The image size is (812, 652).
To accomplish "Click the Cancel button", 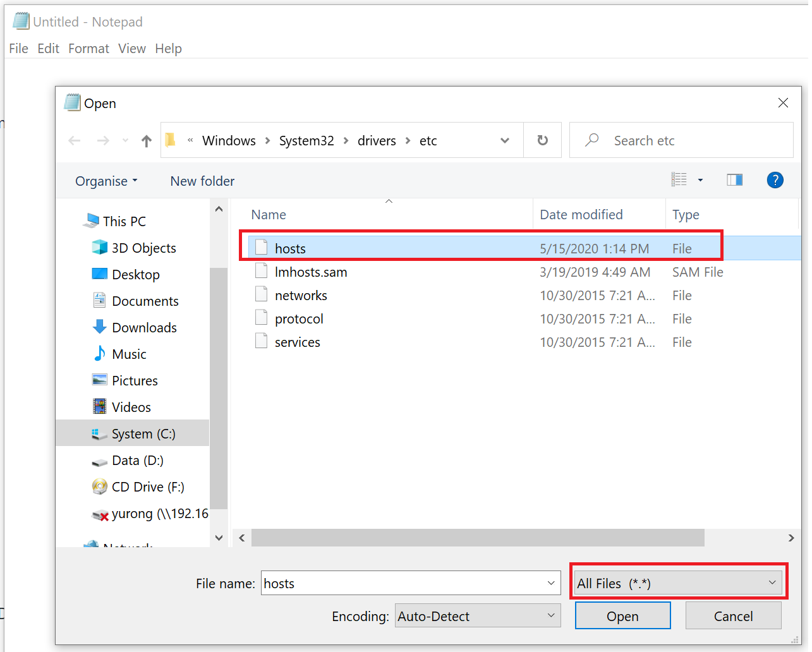I will [732, 616].
